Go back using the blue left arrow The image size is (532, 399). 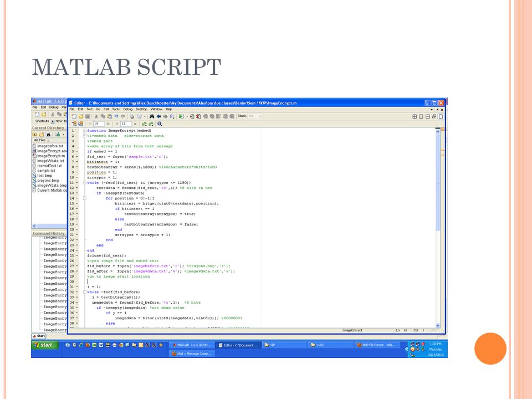tap(158, 116)
